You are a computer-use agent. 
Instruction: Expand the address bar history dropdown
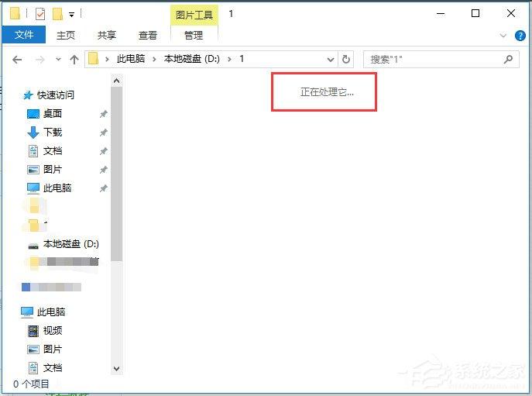coord(331,60)
